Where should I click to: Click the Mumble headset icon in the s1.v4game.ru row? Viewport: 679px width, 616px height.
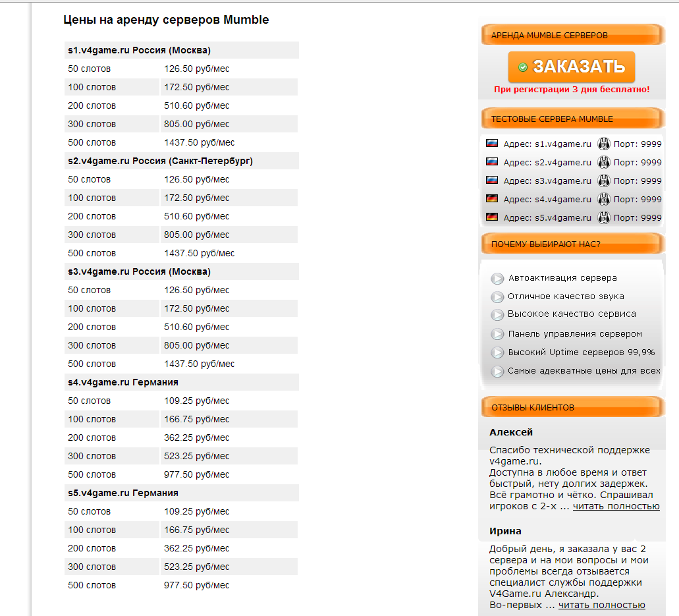pyautogui.click(x=604, y=144)
